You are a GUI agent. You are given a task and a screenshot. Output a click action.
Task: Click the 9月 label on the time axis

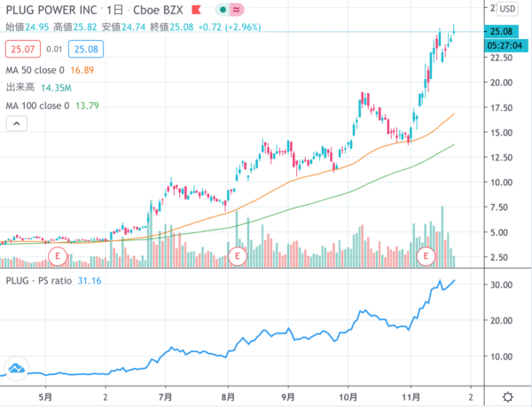coord(288,397)
